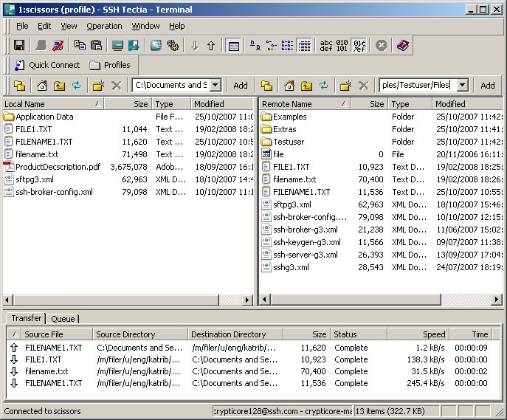Switch to the Queue tab
This screenshot has height=420, width=507.
pos(63,319)
